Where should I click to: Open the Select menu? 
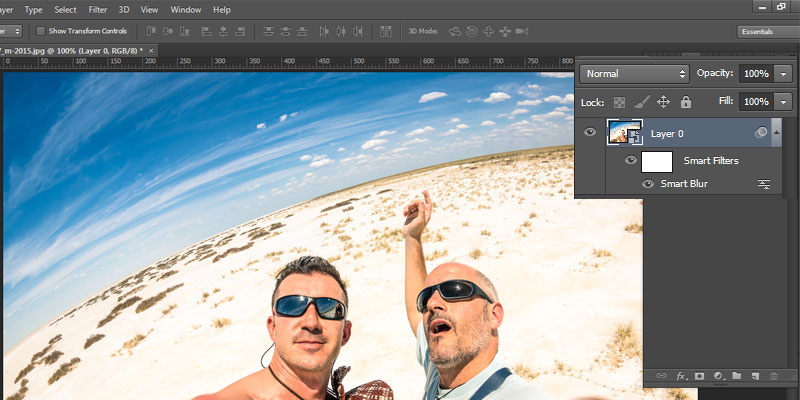[65, 10]
